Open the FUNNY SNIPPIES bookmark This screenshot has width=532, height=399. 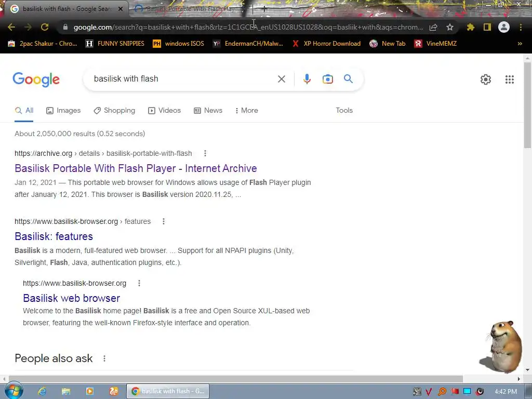115,44
